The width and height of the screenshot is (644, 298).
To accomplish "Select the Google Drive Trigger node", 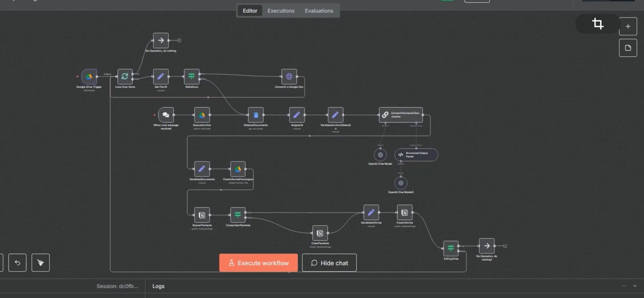I will pos(89,77).
